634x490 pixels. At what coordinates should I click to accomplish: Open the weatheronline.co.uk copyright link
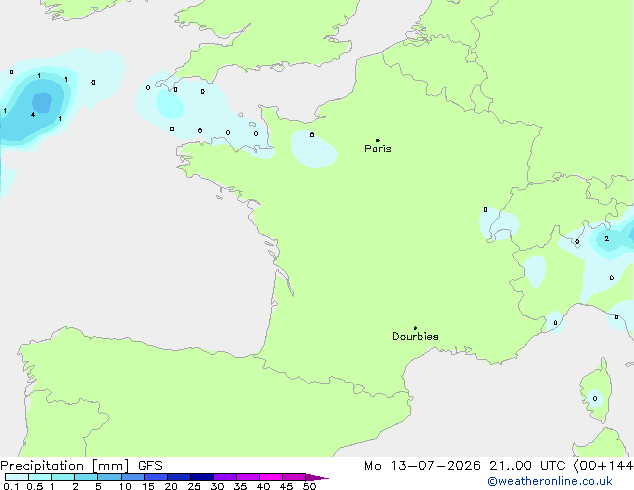click(x=550, y=482)
